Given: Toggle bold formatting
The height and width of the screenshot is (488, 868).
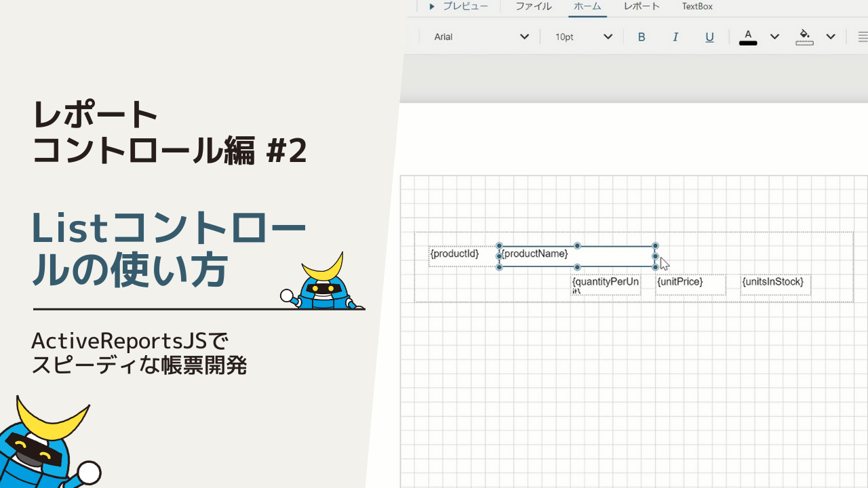Looking at the screenshot, I should click(x=642, y=37).
